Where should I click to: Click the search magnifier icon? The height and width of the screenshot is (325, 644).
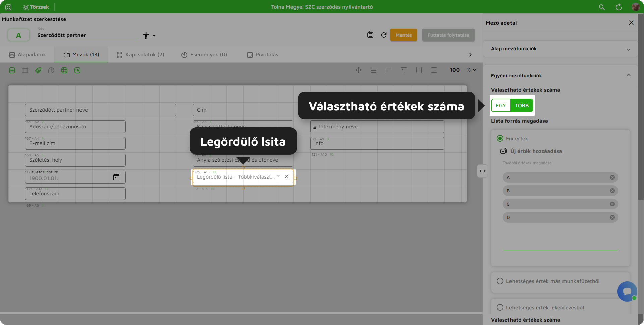(x=602, y=7)
